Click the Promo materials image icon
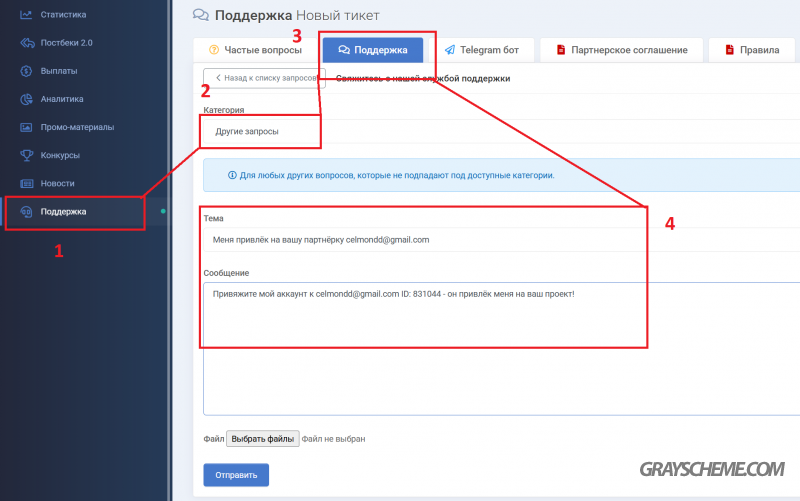This screenshot has width=800, height=501. pos(27,127)
